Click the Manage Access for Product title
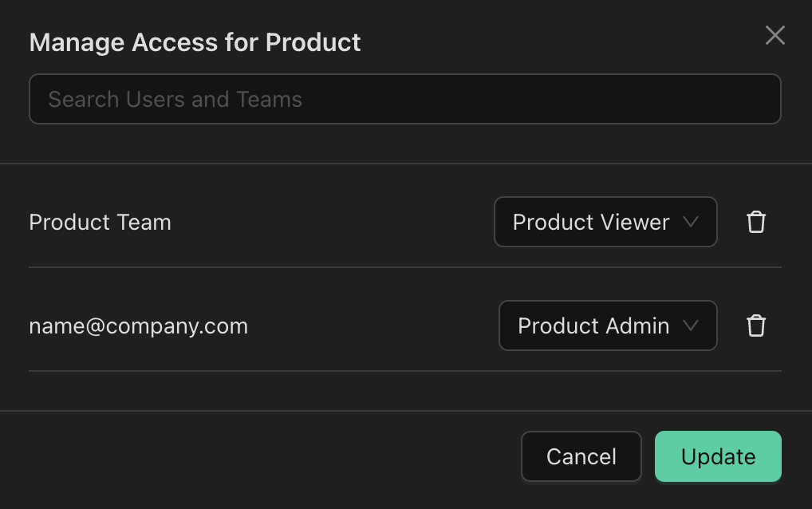 195,42
